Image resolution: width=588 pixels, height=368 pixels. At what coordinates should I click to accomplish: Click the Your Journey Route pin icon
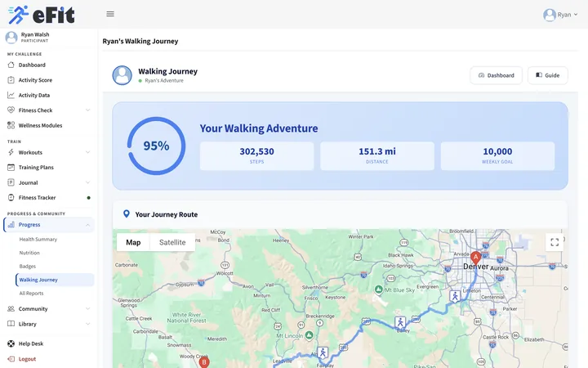coord(127,214)
